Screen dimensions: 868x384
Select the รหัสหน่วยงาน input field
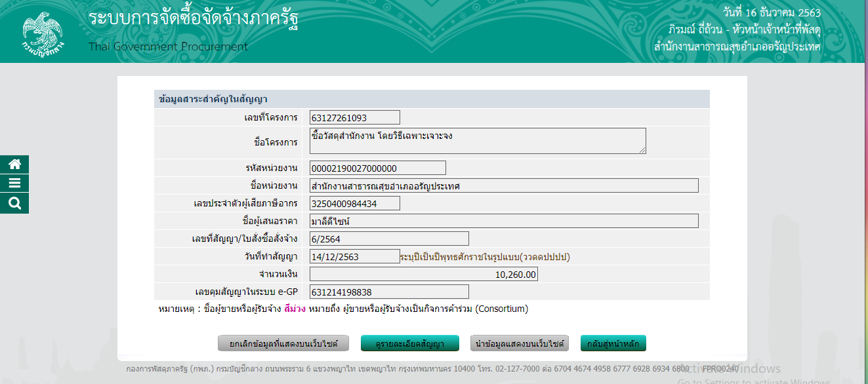[x=377, y=168]
